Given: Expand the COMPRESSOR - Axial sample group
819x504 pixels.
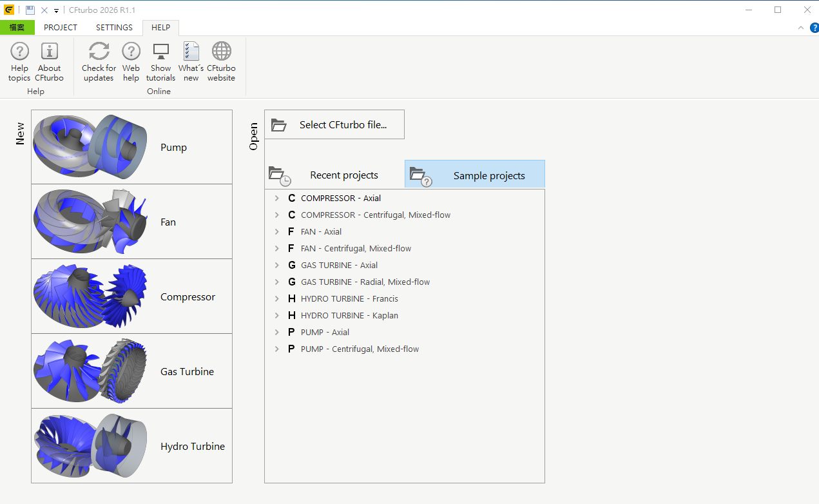Looking at the screenshot, I should tap(277, 199).
